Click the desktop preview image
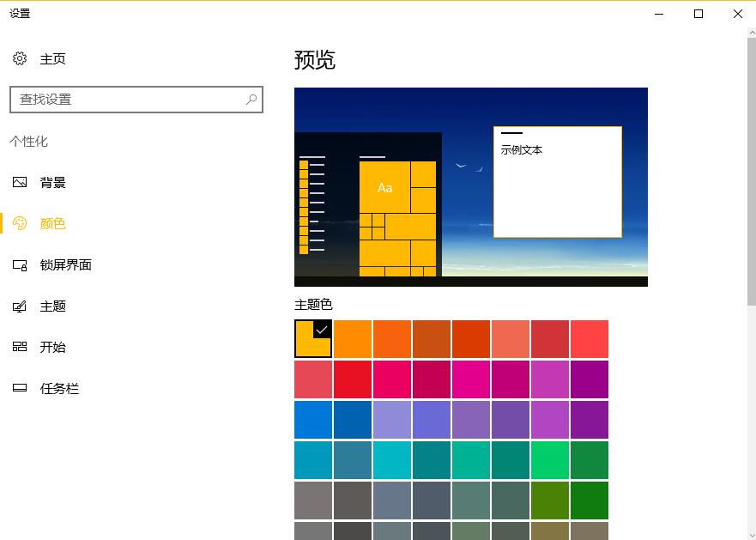This screenshot has height=540, width=756. point(470,186)
